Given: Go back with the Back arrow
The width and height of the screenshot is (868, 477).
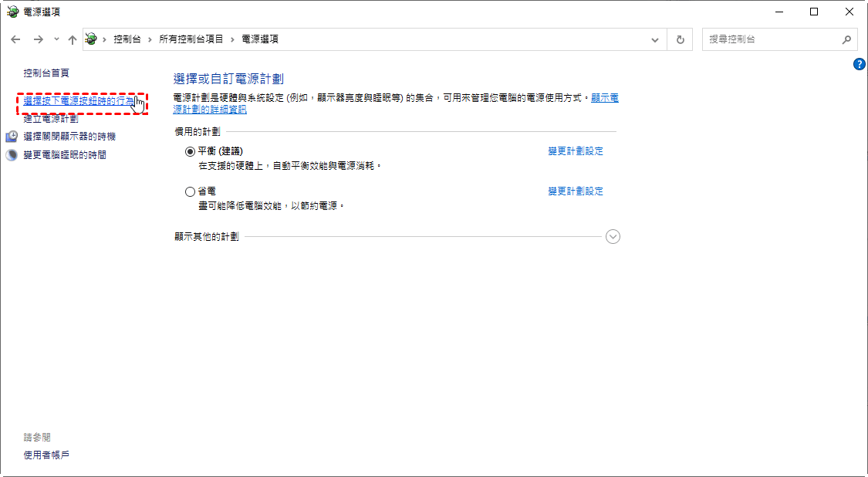Looking at the screenshot, I should [x=15, y=40].
